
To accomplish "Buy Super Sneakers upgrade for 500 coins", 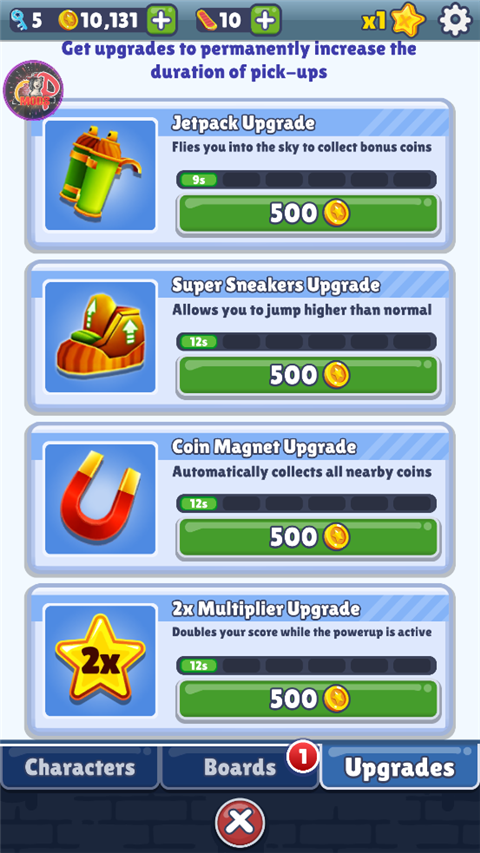I will (x=309, y=375).
